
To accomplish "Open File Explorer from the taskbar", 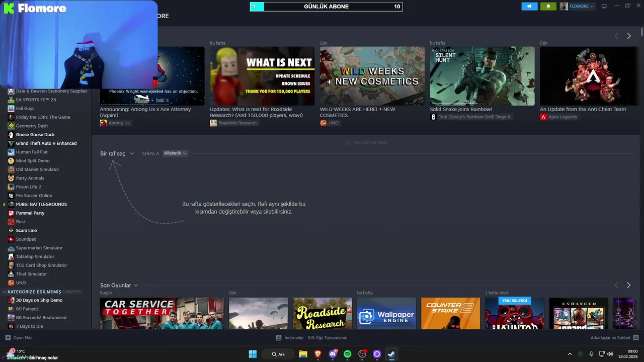I will click(303, 354).
